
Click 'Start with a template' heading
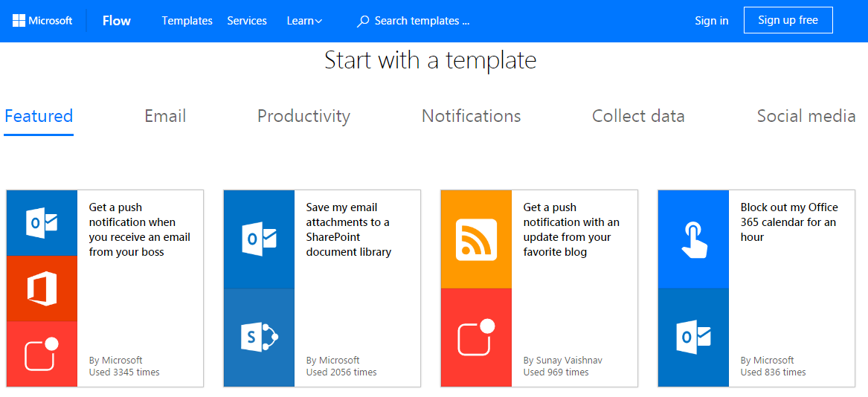(431, 59)
